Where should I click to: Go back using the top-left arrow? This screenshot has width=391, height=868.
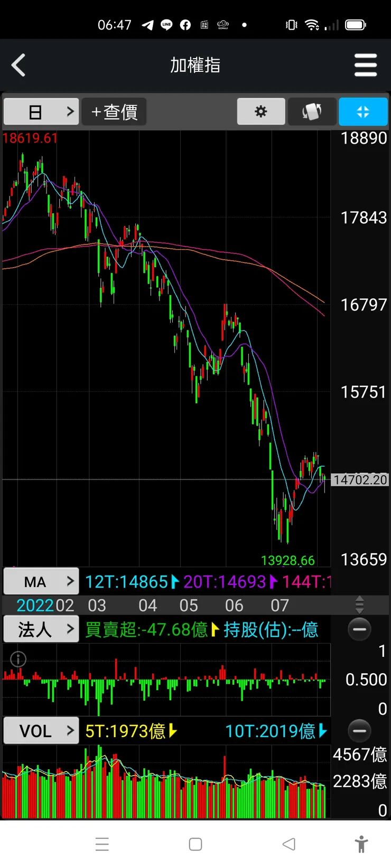click(x=18, y=65)
